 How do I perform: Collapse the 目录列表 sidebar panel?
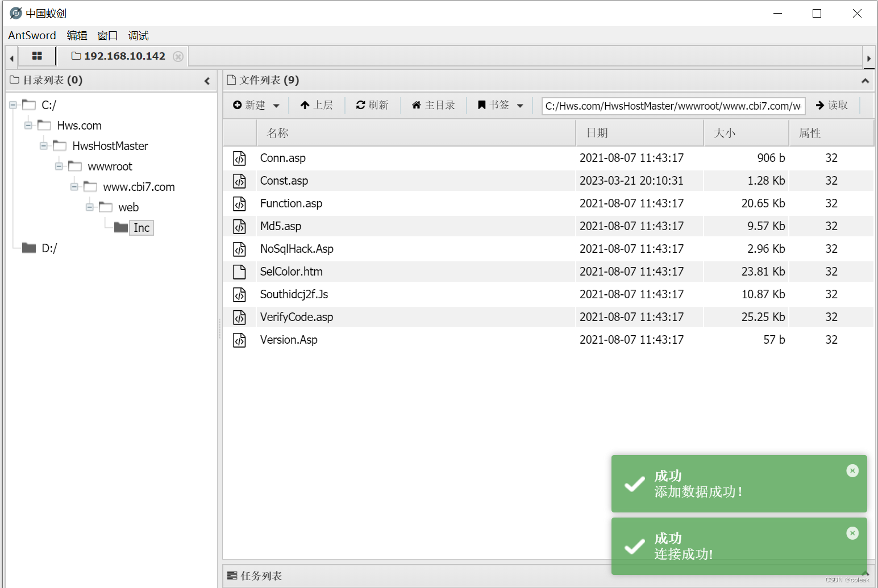[x=207, y=80]
